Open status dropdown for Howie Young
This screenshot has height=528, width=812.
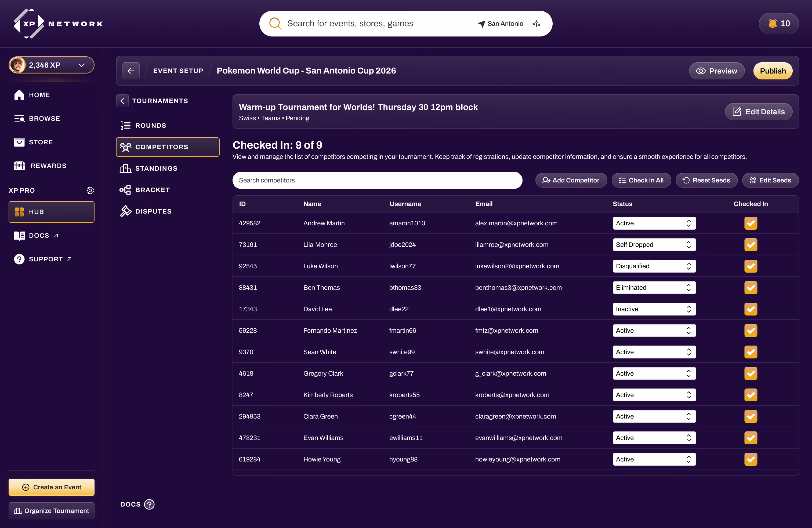point(654,459)
